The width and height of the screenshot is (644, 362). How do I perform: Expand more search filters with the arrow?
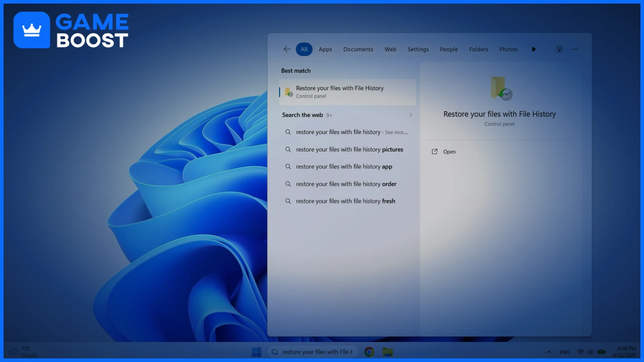(534, 49)
